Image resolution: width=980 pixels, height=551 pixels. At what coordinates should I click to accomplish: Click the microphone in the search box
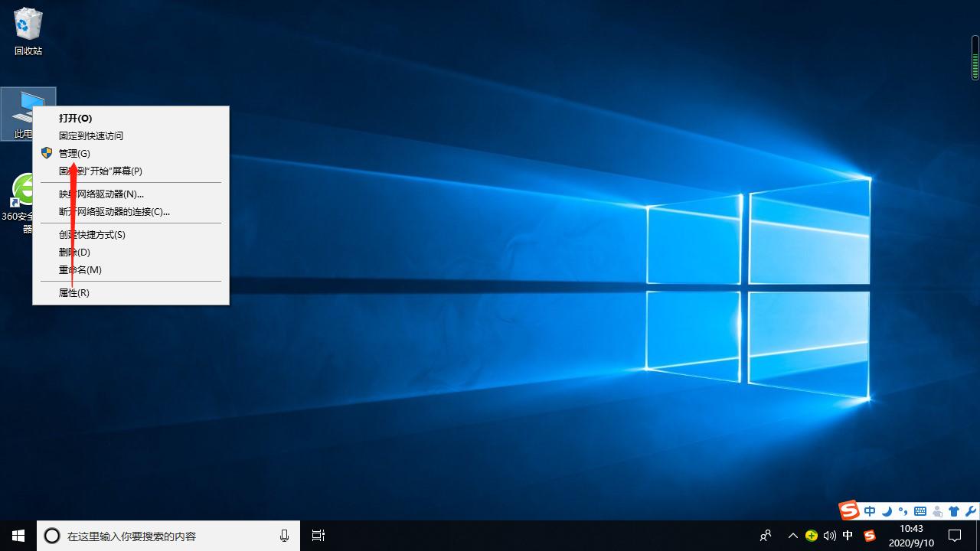point(284,536)
